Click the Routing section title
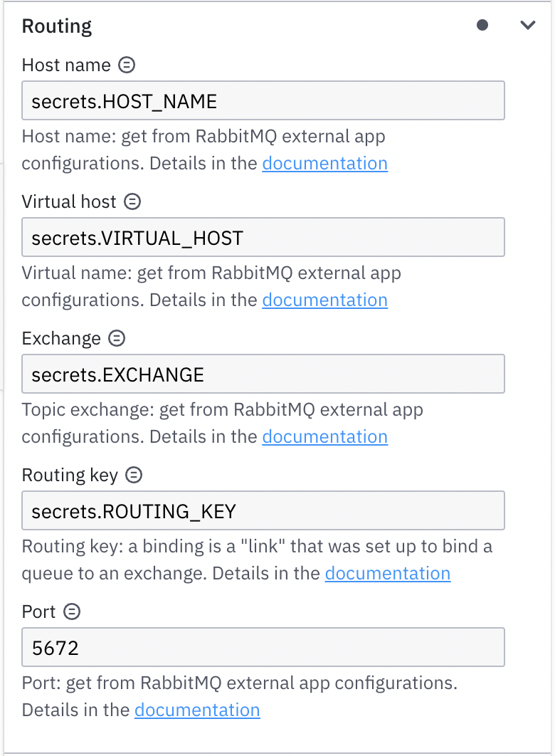Image resolution: width=555 pixels, height=756 pixels. pyautogui.click(x=57, y=26)
